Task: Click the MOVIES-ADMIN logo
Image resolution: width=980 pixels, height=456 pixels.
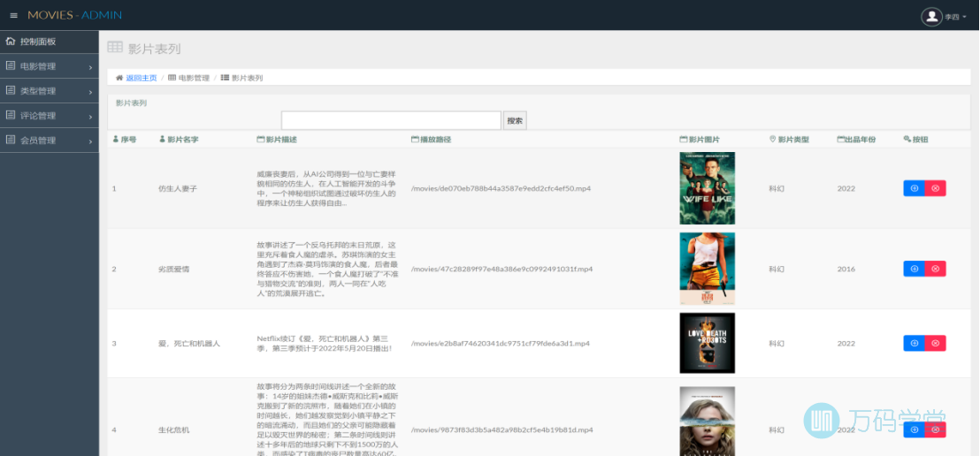Action: [x=75, y=15]
